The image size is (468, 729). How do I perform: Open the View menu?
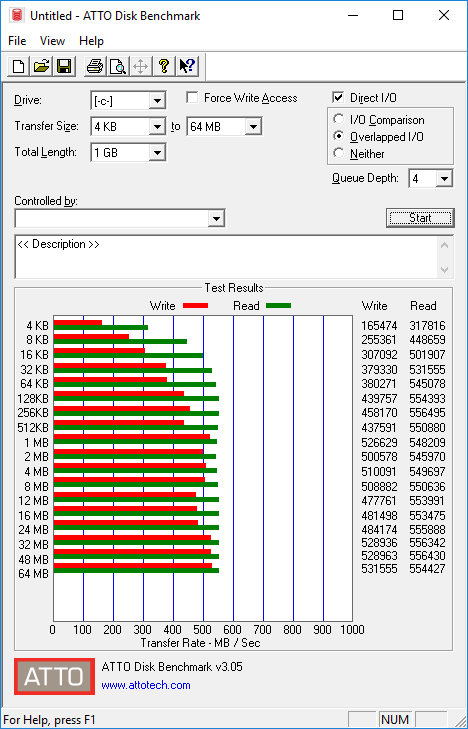(x=52, y=41)
